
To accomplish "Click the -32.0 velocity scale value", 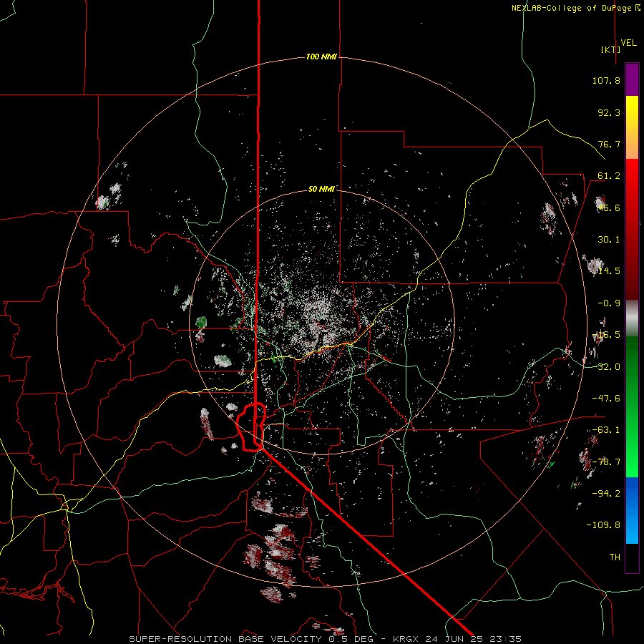I will [x=606, y=367].
